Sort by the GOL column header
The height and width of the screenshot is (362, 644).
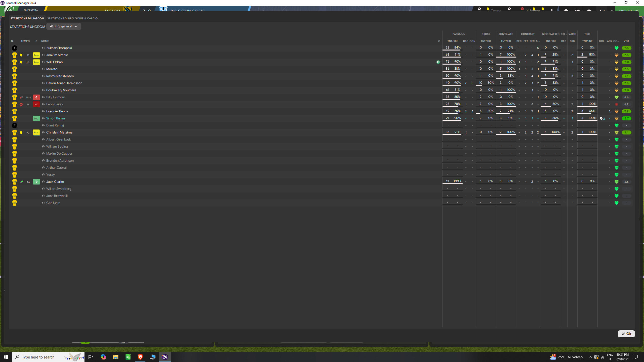coord(601,41)
